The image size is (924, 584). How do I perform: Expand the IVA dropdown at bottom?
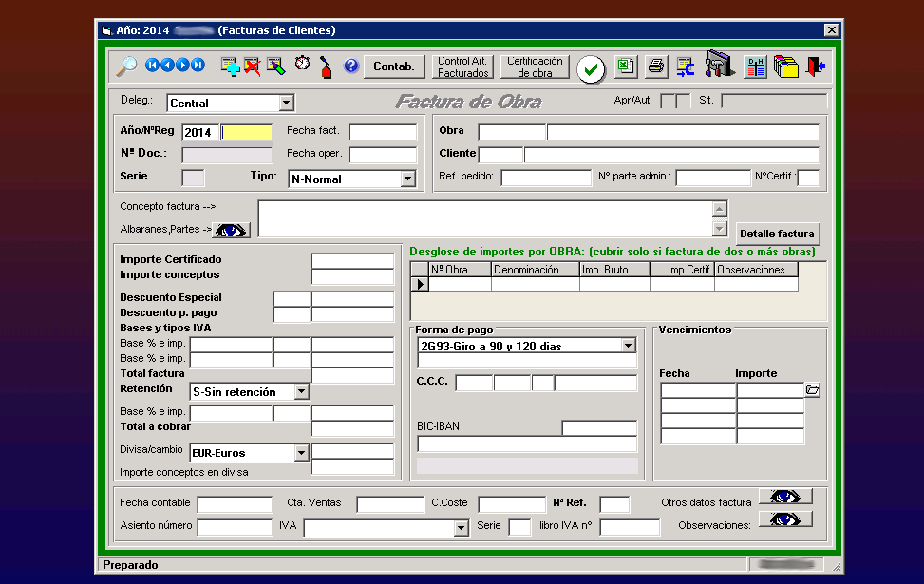point(462,528)
